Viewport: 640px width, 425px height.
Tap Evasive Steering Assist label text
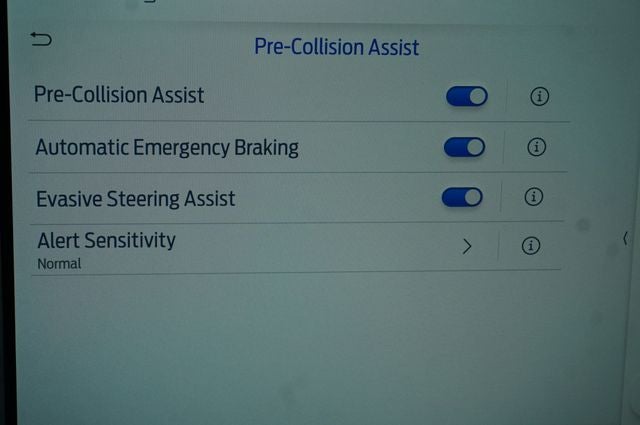click(x=136, y=198)
